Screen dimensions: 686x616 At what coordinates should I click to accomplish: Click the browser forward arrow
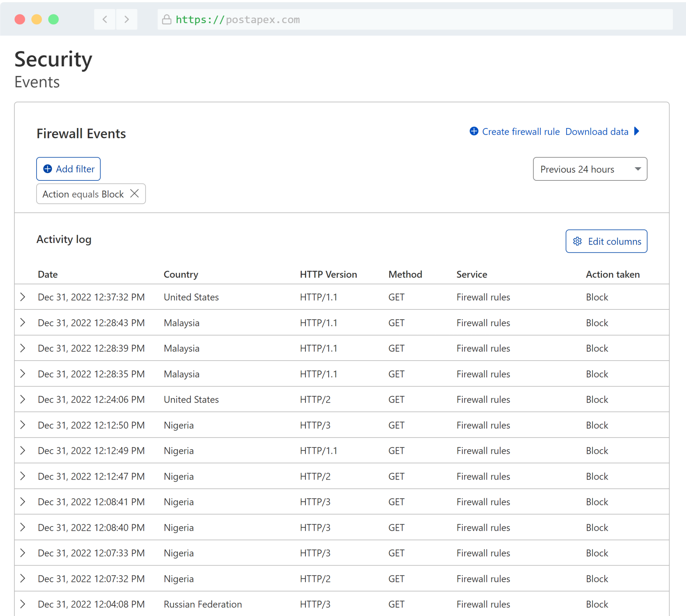tap(127, 19)
